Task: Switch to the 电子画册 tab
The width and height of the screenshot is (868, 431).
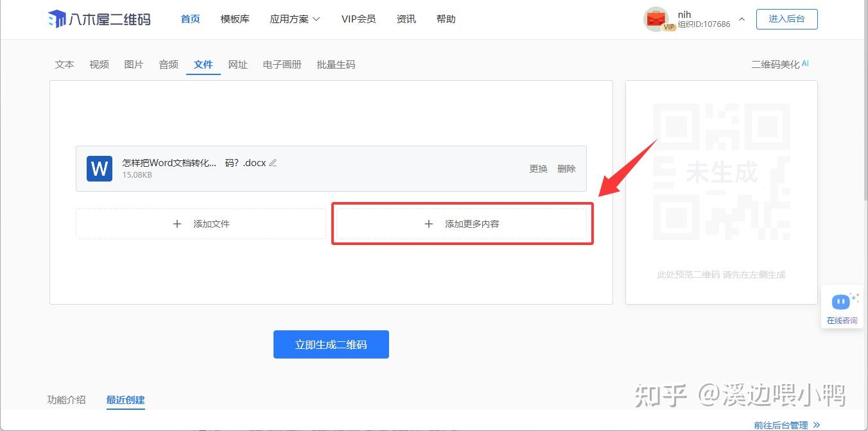Action: (x=282, y=64)
